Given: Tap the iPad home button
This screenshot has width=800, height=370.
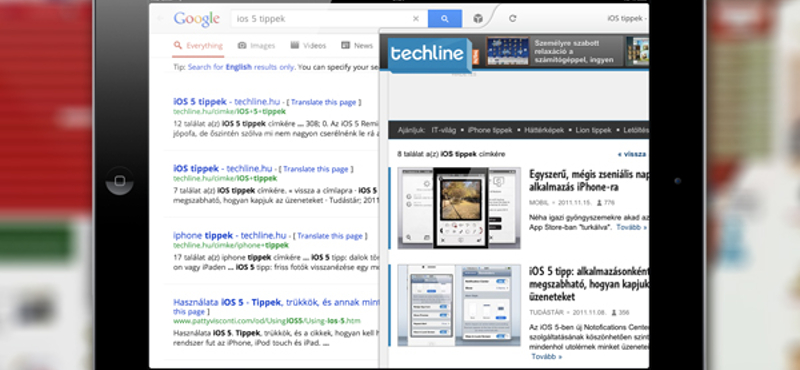Looking at the screenshot, I should click(x=119, y=181).
